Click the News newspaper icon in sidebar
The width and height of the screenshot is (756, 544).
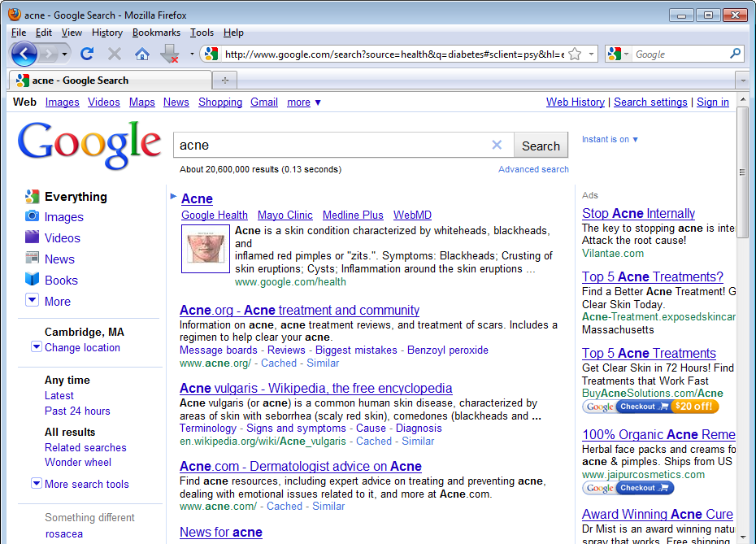[x=32, y=258]
